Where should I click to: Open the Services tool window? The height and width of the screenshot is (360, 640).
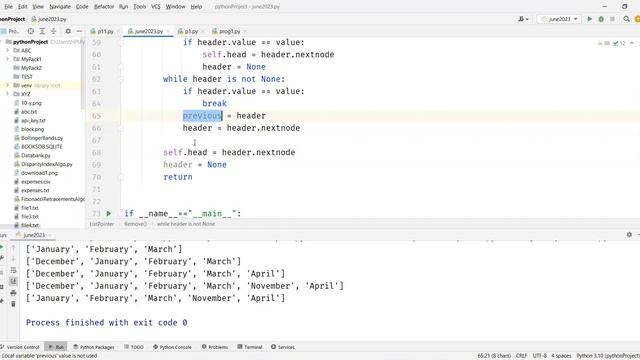pyautogui.click(x=283, y=347)
